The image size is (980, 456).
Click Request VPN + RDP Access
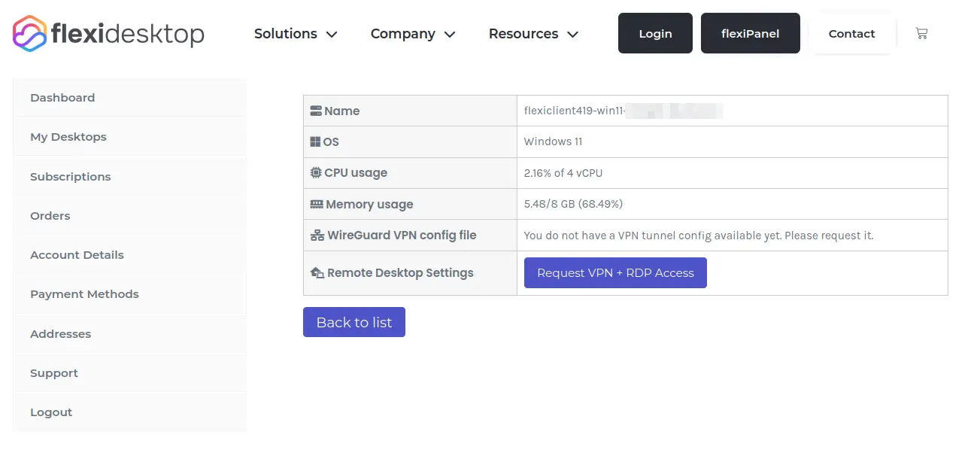click(x=615, y=273)
